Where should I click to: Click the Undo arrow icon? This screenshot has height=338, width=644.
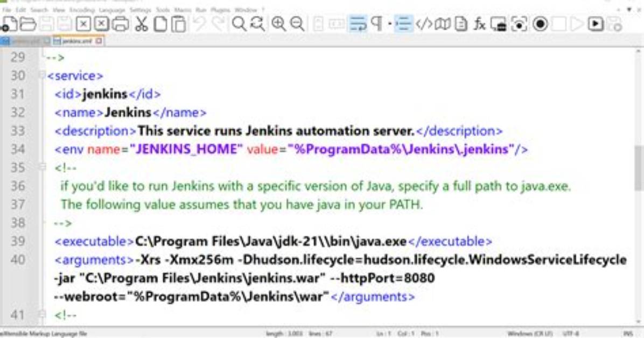tap(200, 24)
